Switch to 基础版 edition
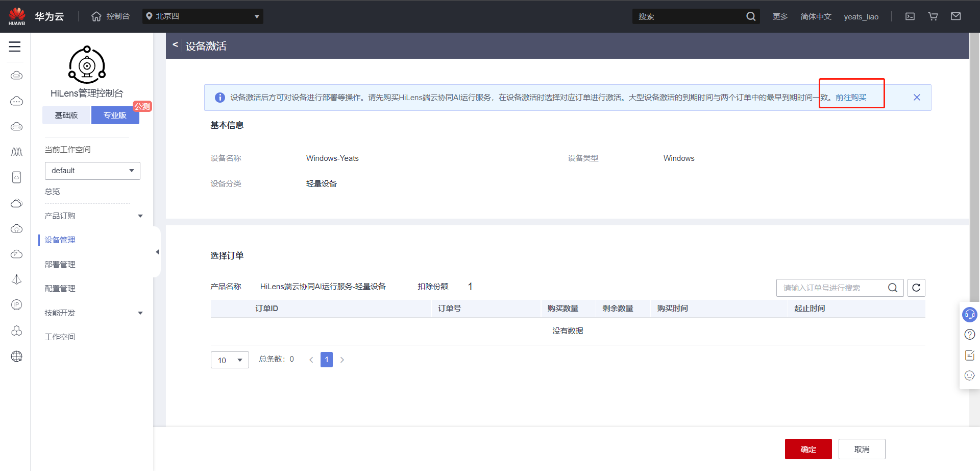Image resolution: width=980 pixels, height=471 pixels. (x=66, y=115)
